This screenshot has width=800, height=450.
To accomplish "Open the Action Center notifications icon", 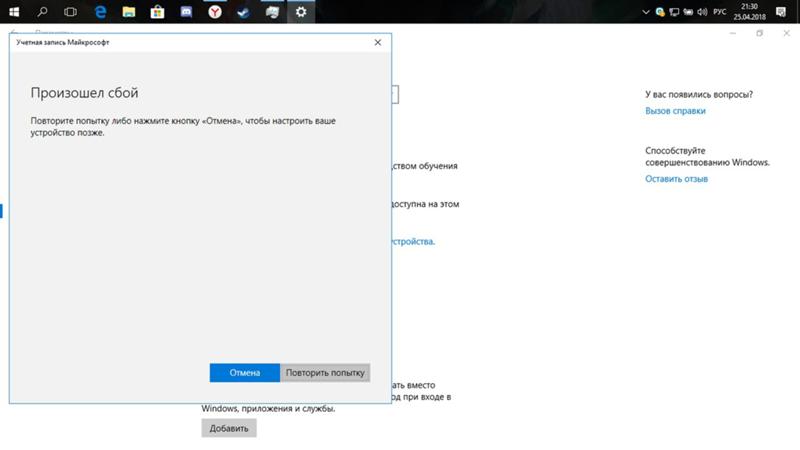I will click(x=781, y=12).
